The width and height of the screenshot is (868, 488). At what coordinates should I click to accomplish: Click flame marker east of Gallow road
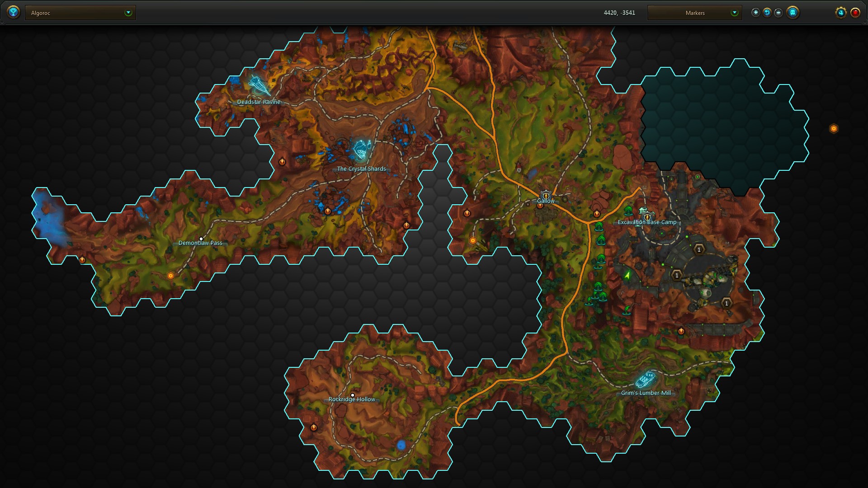tap(597, 214)
